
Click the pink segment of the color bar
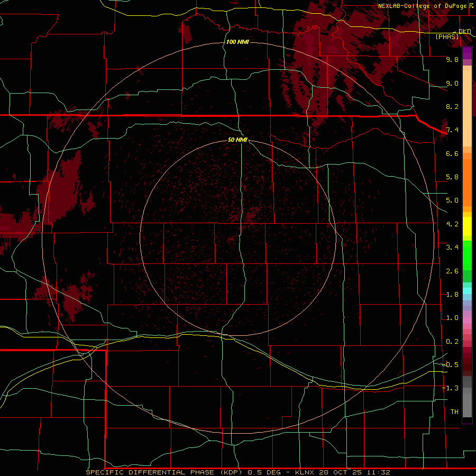(467, 321)
